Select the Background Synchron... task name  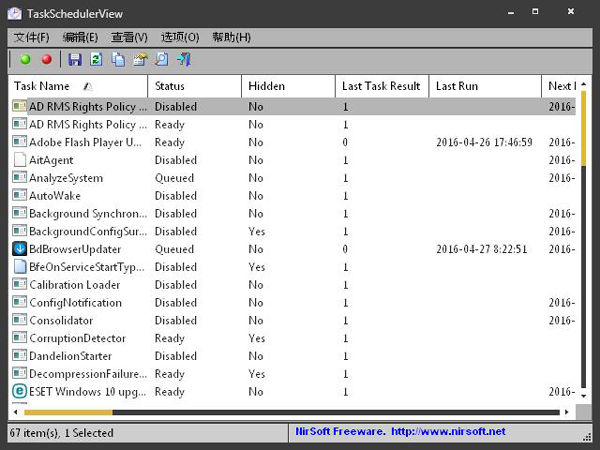[x=88, y=214]
